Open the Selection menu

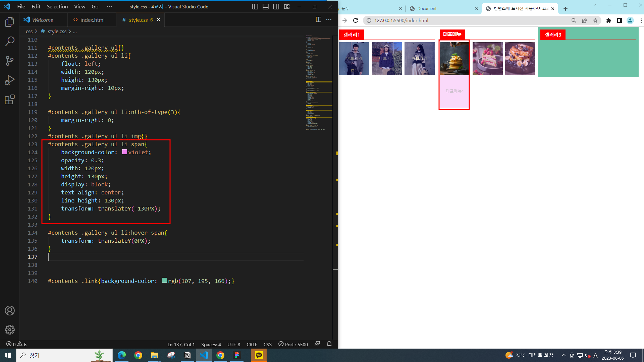click(x=57, y=7)
